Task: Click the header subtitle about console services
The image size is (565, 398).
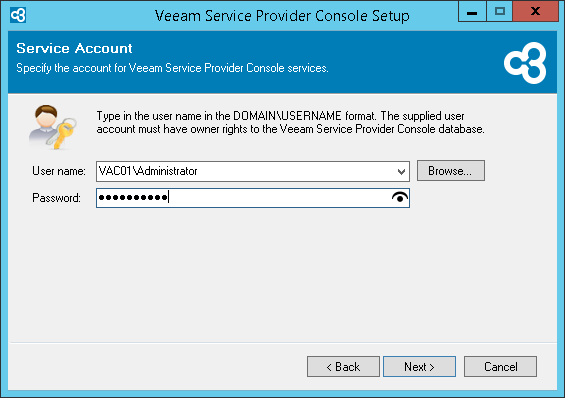Action: 172,68
